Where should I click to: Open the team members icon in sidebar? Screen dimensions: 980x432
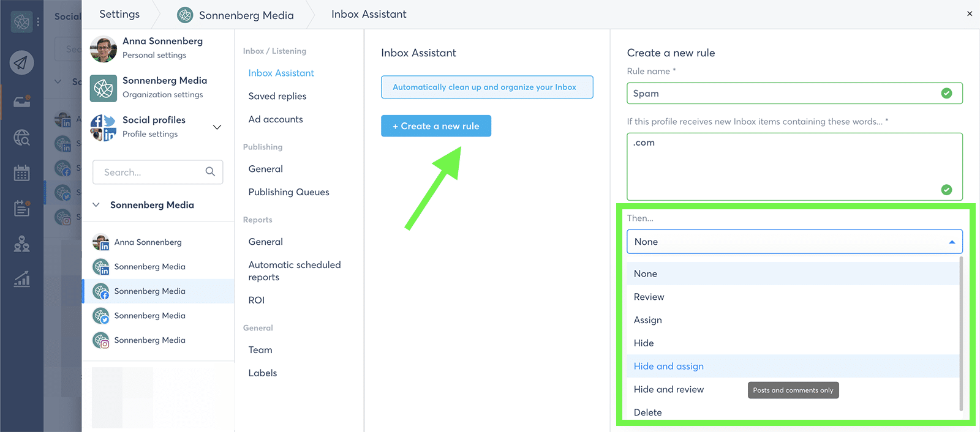tap(22, 244)
